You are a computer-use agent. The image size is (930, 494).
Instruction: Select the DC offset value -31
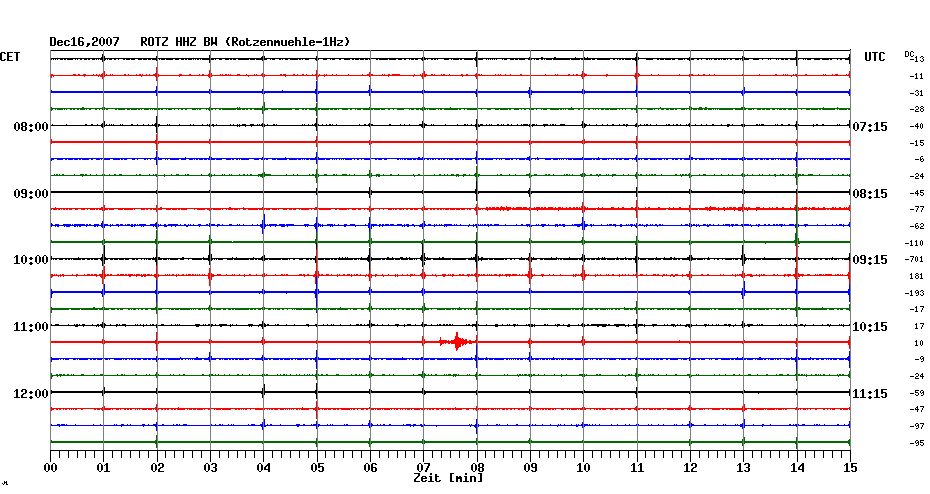click(916, 93)
